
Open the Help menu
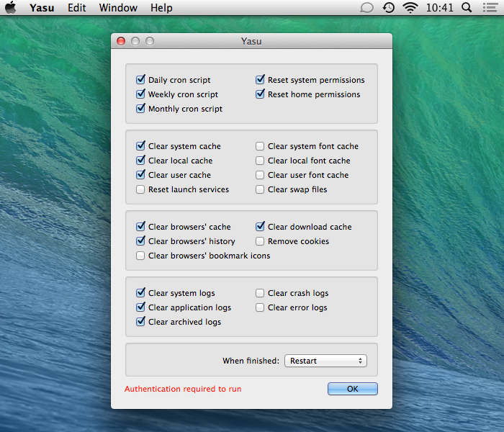coord(161,7)
